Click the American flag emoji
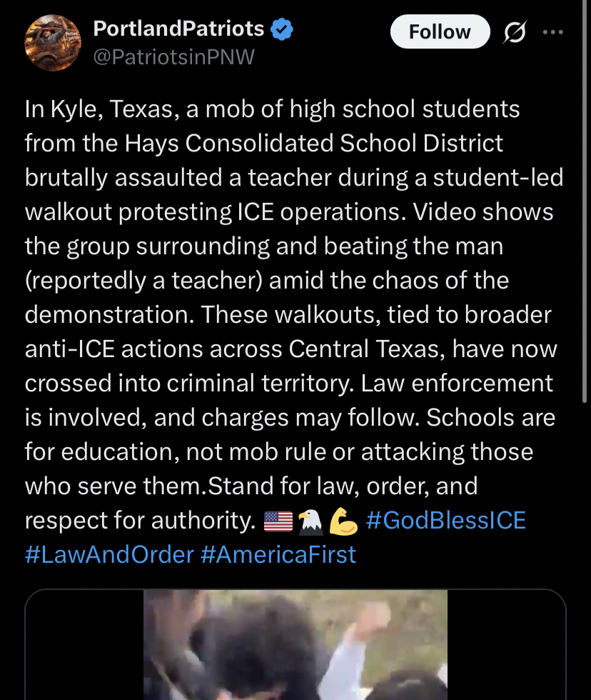 click(x=278, y=521)
